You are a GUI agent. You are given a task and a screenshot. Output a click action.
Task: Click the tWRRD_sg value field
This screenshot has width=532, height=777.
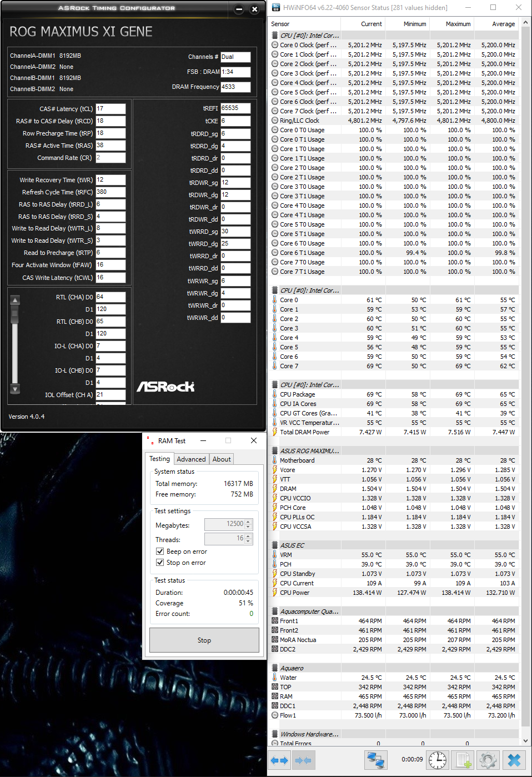(235, 232)
